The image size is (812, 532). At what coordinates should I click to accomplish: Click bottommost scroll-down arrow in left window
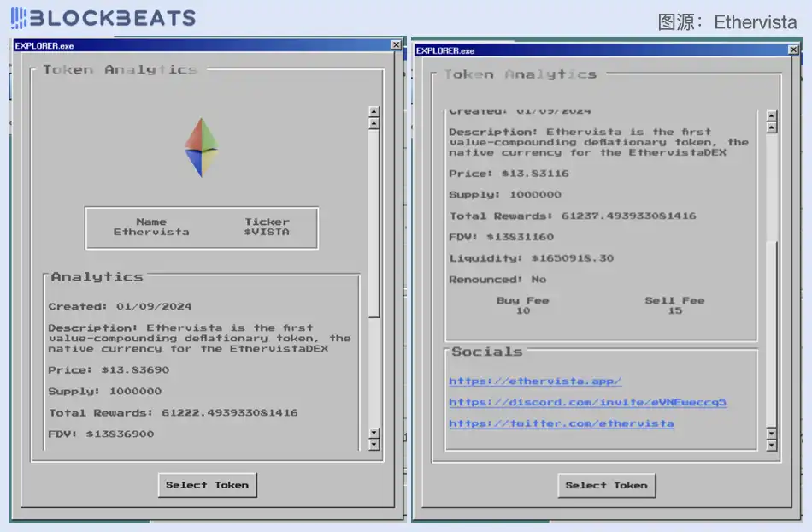coord(374,445)
